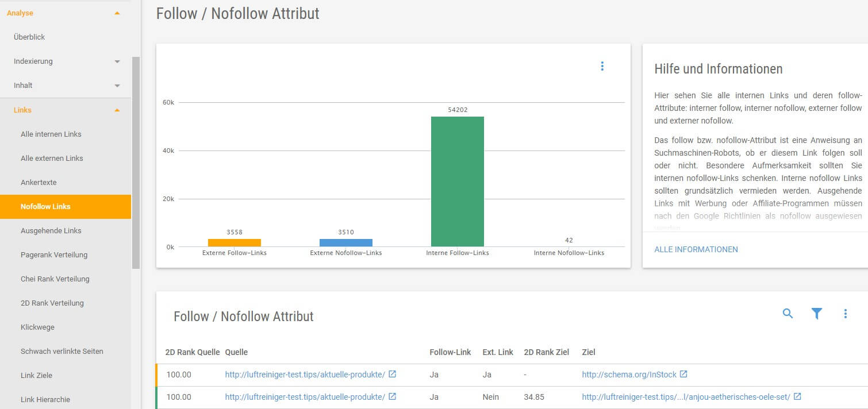This screenshot has width=868, height=409.
Task: Select Alle internen Links in sidebar
Action: (x=51, y=134)
